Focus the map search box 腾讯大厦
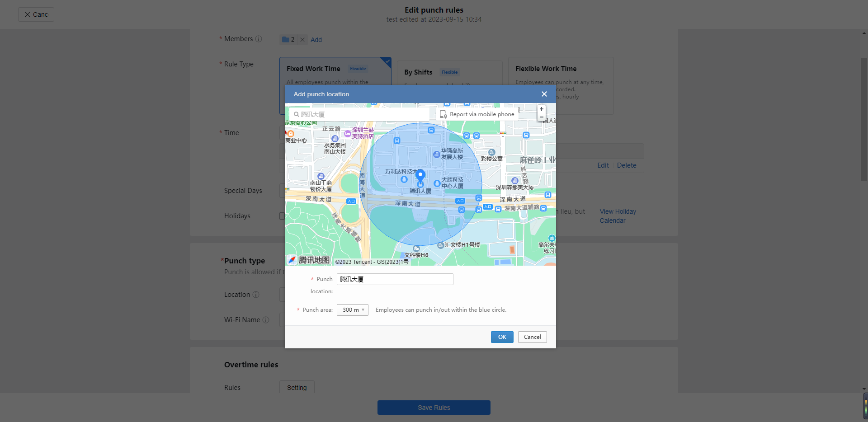Image resolution: width=868 pixels, height=422 pixels. (359, 114)
